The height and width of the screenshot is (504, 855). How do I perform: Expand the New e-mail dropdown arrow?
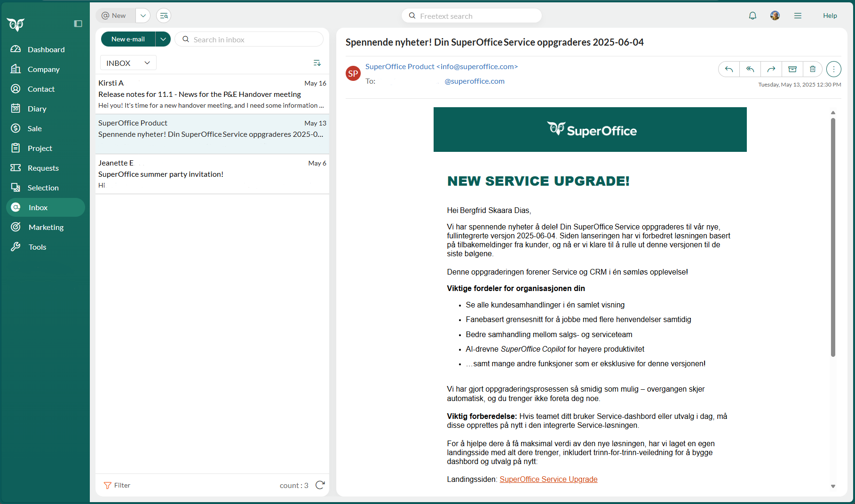point(163,39)
